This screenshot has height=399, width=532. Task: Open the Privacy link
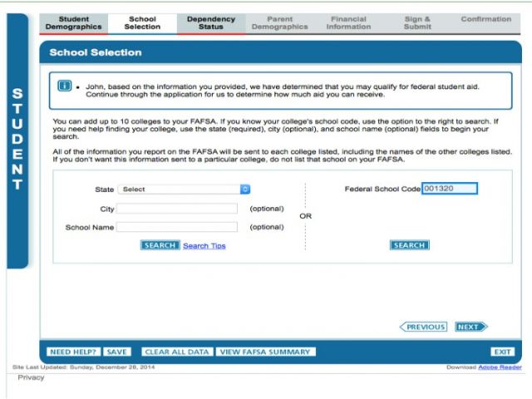coord(31,377)
